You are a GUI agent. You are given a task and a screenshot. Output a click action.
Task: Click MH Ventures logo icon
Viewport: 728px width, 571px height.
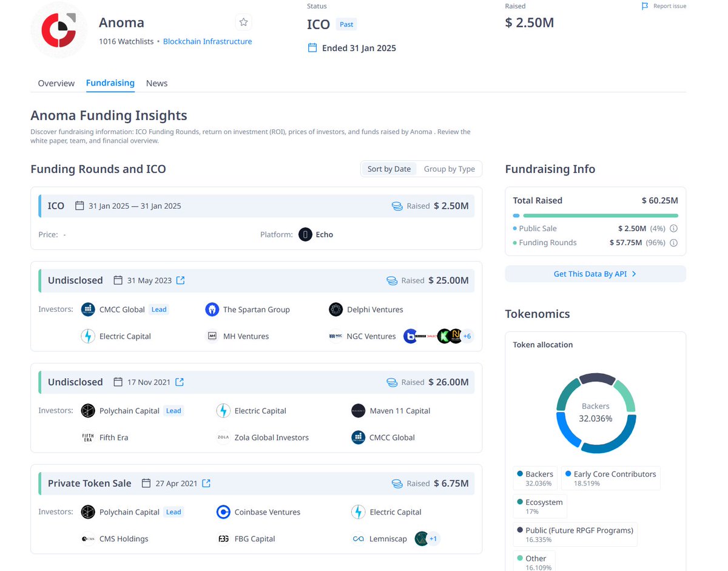[x=212, y=336]
